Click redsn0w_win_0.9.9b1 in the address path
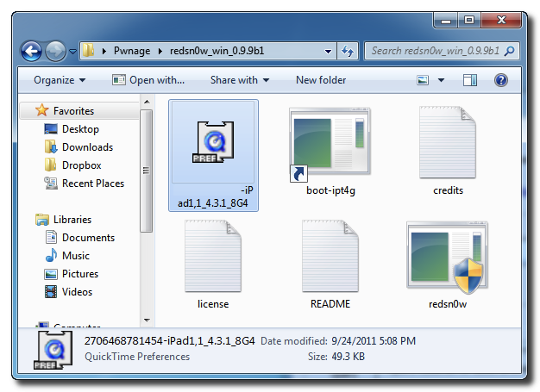Screen dimensions: 540x392 coord(217,51)
